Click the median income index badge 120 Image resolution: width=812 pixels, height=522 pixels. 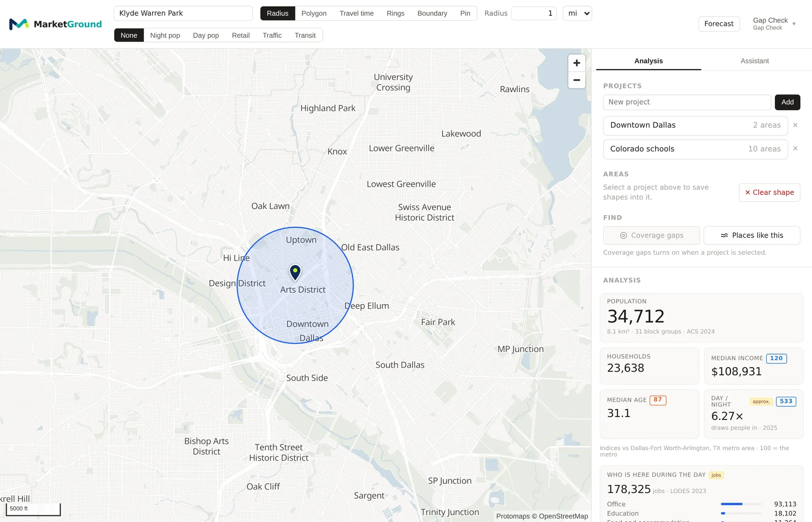[x=776, y=358]
